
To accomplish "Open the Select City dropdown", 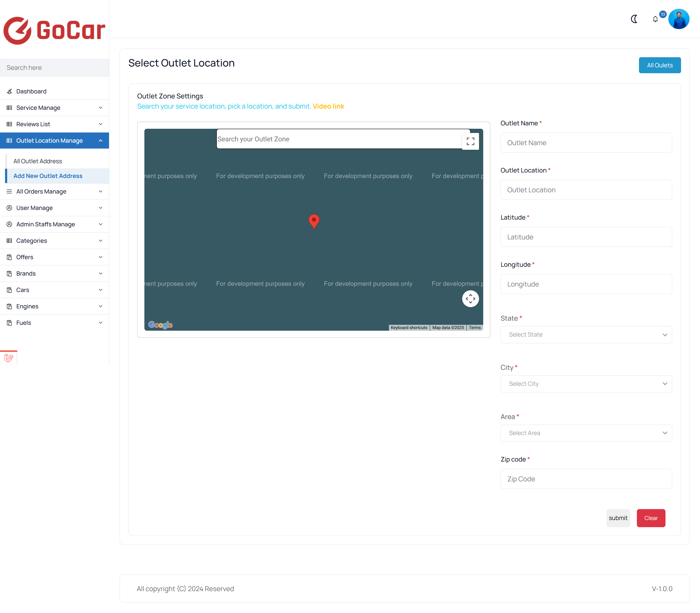I will tap(586, 384).
